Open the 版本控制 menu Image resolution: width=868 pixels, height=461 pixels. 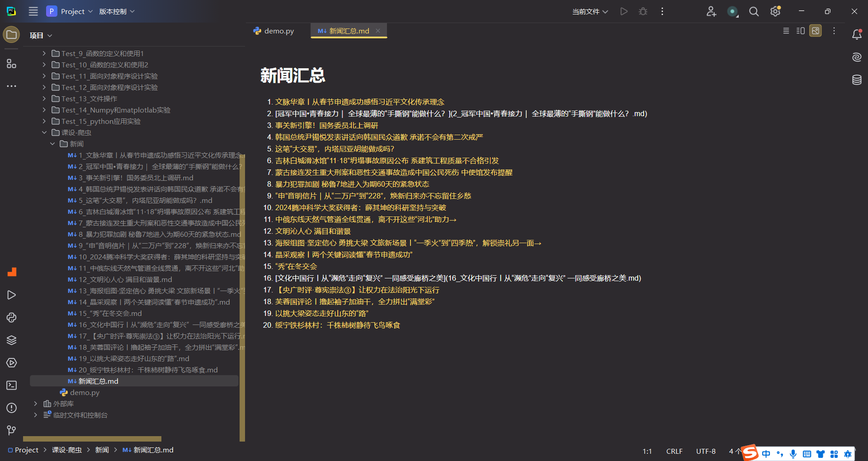[117, 12]
